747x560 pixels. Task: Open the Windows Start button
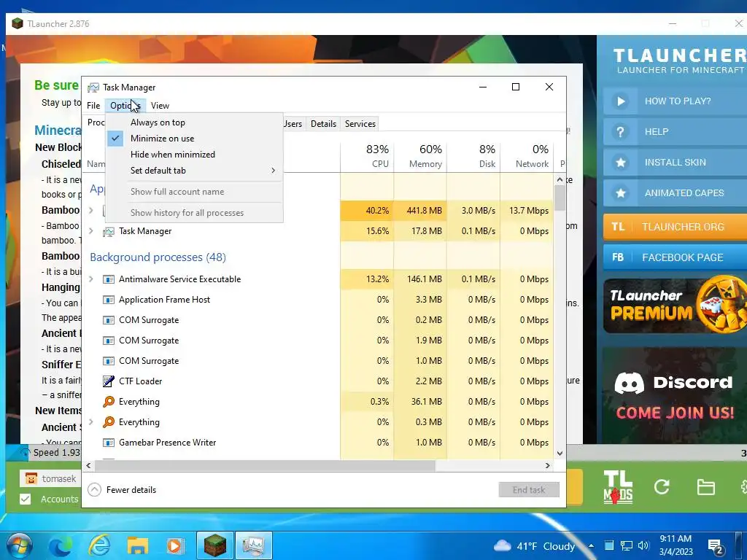coord(19,545)
